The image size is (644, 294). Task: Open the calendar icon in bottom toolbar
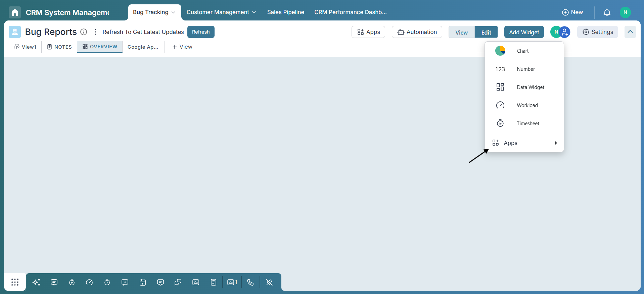pos(143,282)
